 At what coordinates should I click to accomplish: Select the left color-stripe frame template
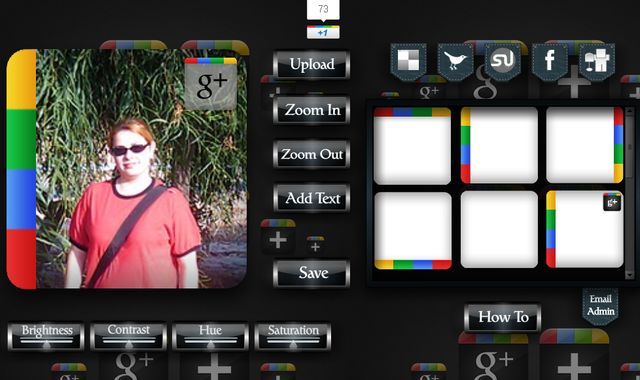[x=499, y=145]
